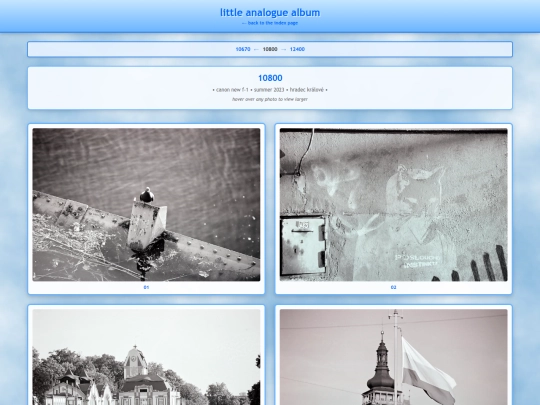
Task: Click the 10800 album heading
Action: (270, 78)
